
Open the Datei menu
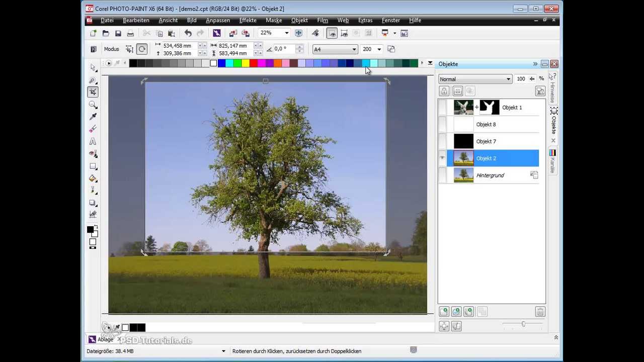coord(107,20)
